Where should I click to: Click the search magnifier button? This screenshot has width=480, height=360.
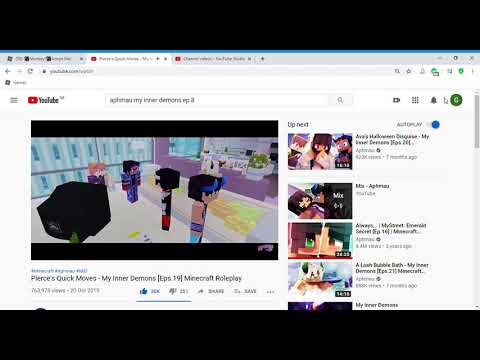[340, 100]
